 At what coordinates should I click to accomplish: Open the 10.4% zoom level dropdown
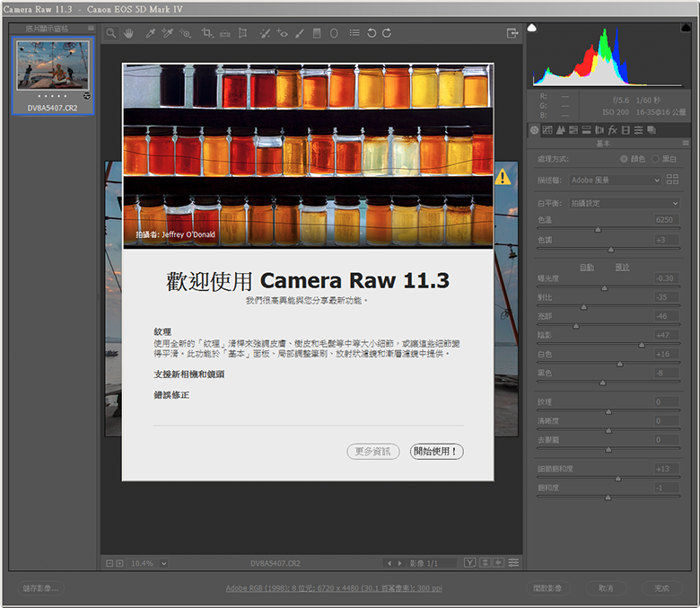click(x=164, y=563)
